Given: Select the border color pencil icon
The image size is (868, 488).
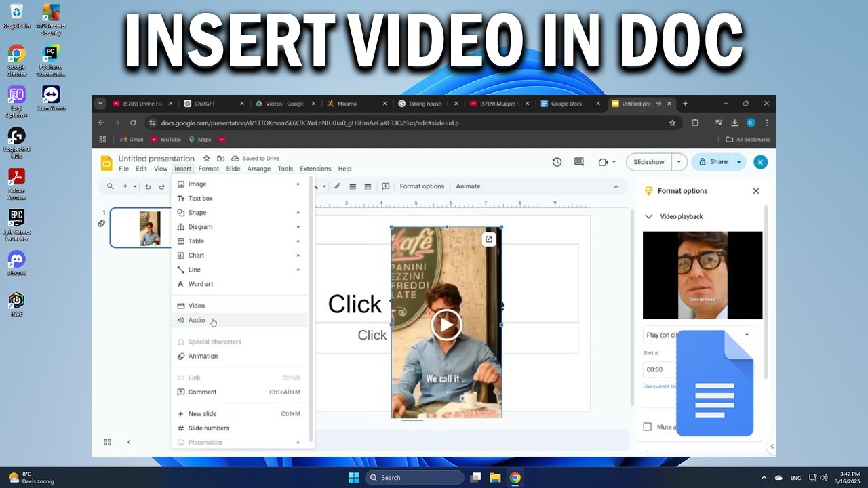Looking at the screenshot, I should (337, 186).
